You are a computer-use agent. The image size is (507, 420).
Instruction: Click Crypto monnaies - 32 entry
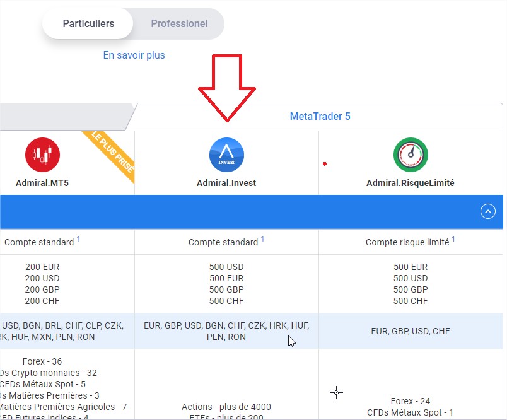pyautogui.click(x=49, y=373)
